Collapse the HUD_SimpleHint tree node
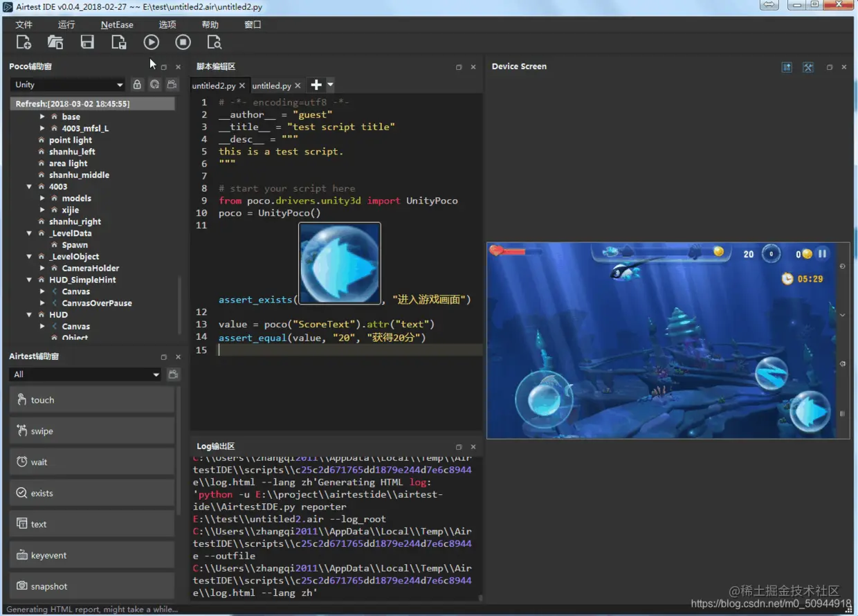 (x=30, y=280)
